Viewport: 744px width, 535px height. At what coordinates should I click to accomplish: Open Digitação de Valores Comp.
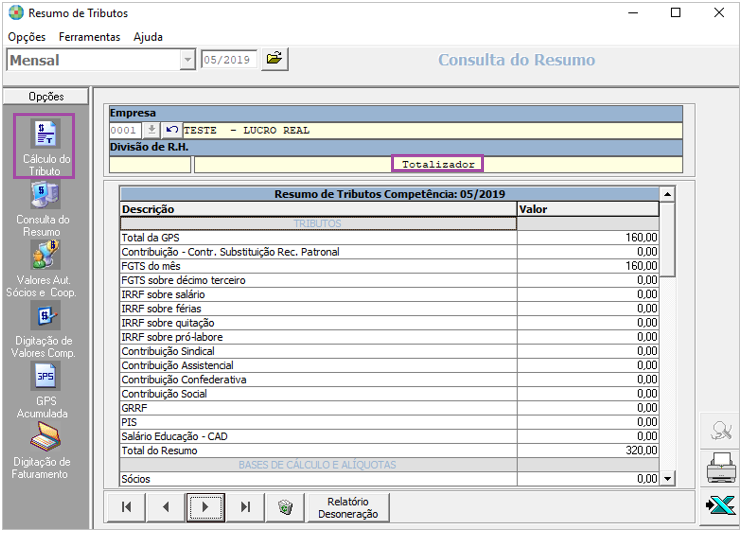click(44, 330)
